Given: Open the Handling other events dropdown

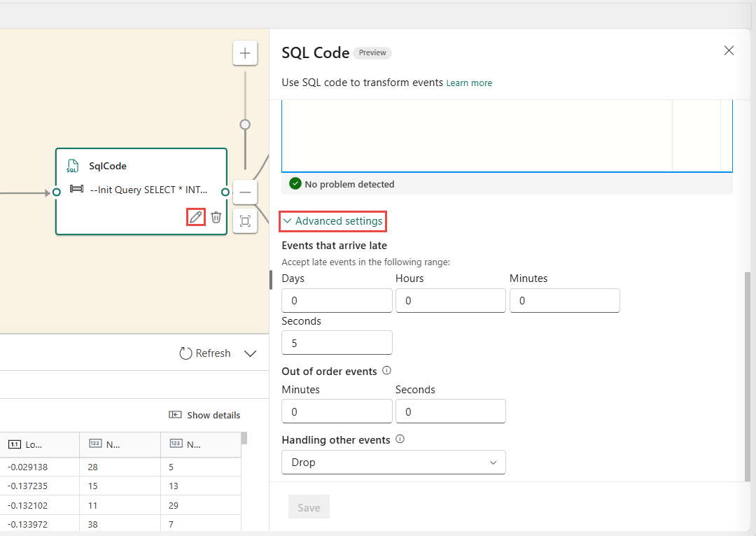Looking at the screenshot, I should pyautogui.click(x=393, y=463).
